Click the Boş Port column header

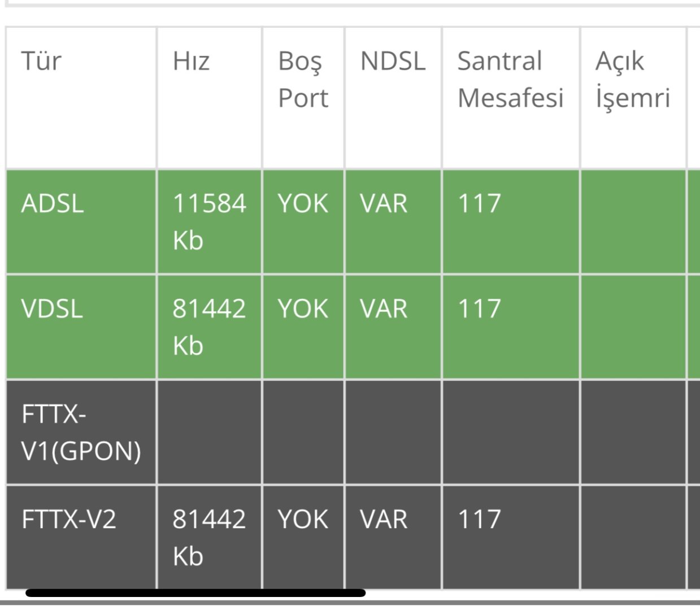303,80
